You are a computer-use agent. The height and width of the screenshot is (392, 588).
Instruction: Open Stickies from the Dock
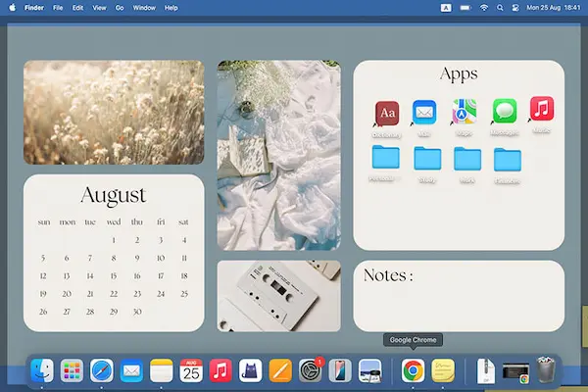pos(443,370)
